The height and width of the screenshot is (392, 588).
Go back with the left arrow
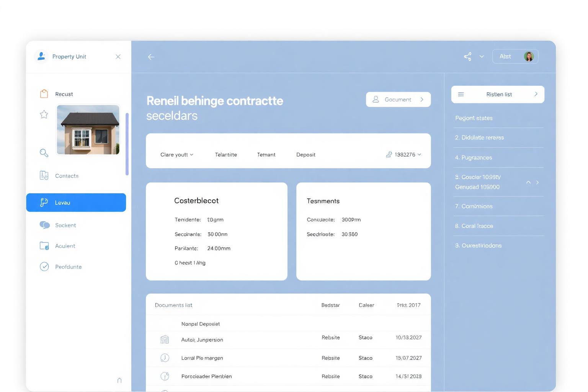[151, 57]
